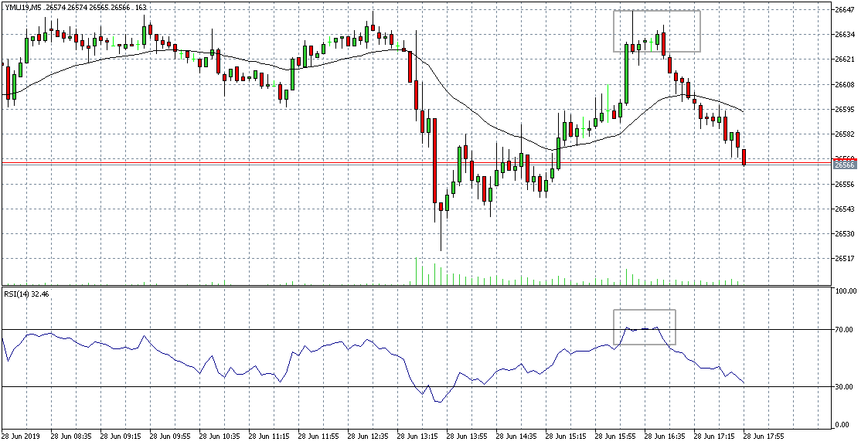This screenshot has height=445, width=868.
Task: Click the RSI(14) 32.46 indicator label
Action: click(x=27, y=294)
